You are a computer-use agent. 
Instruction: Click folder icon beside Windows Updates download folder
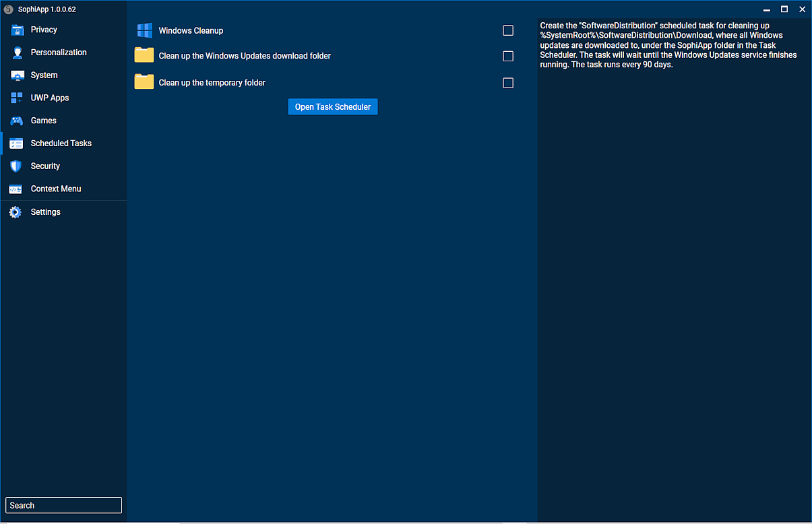click(144, 55)
